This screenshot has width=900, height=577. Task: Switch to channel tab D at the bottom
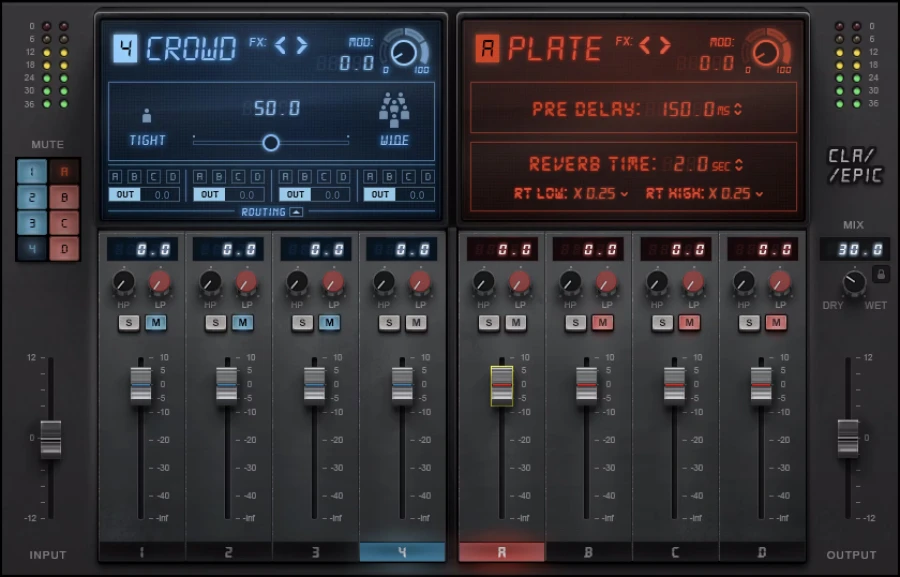point(762,552)
